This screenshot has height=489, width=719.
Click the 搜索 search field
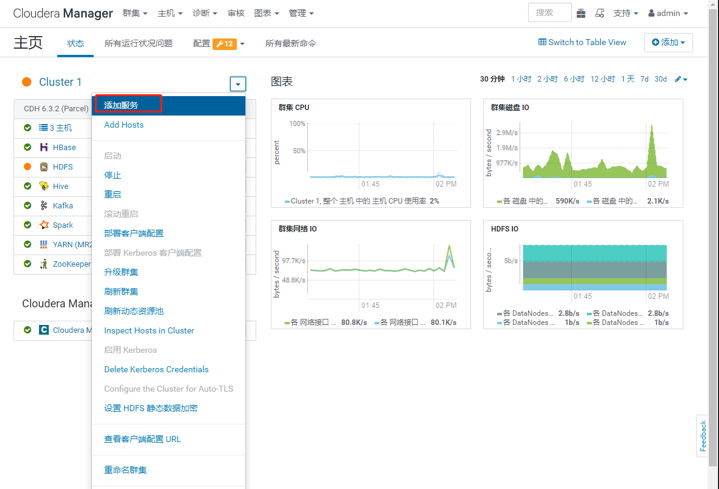550,13
